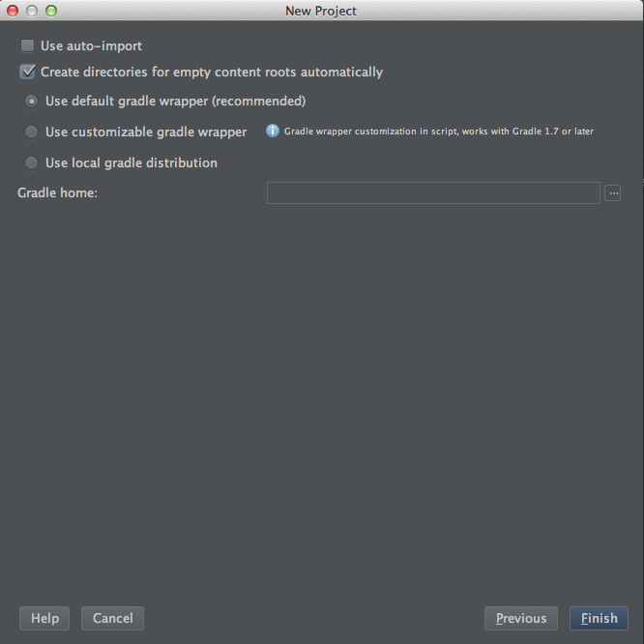Click Finish to create the project
This screenshot has width=644, height=644.
pyautogui.click(x=600, y=618)
